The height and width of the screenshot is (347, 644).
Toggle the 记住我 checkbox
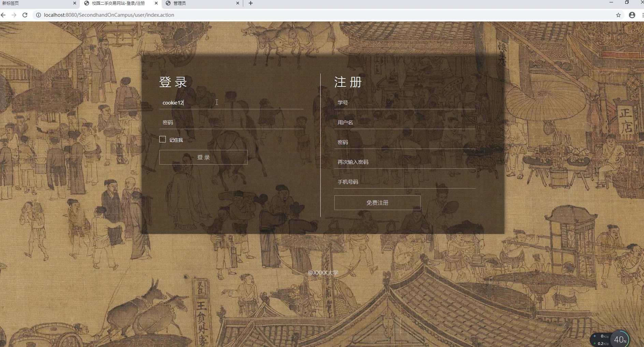pos(162,139)
